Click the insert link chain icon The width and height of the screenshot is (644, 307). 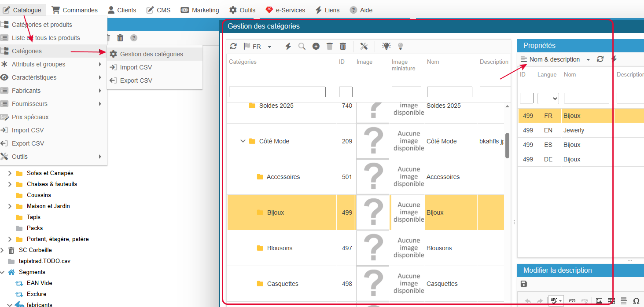(x=572, y=301)
